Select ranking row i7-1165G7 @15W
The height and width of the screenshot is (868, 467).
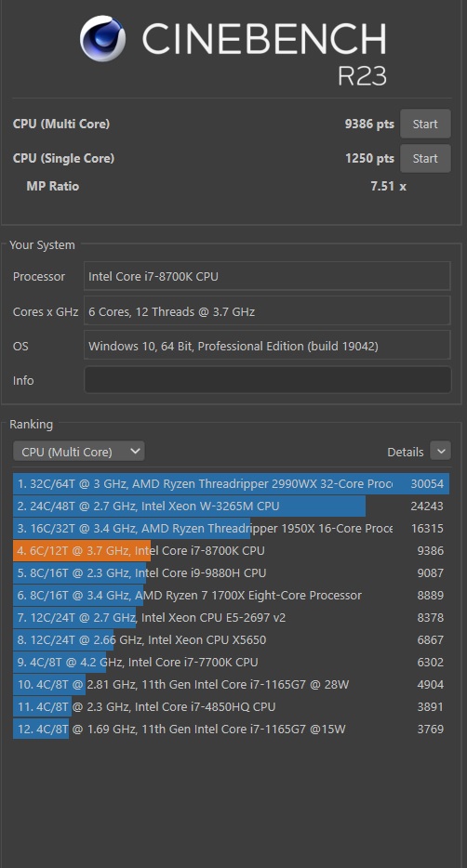(x=231, y=729)
